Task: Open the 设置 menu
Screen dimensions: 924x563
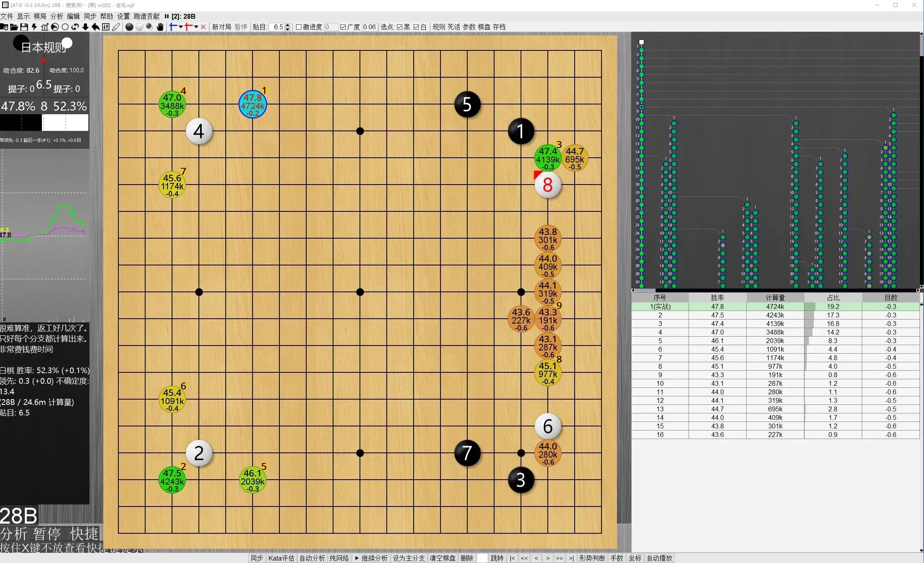Action: click(x=124, y=16)
